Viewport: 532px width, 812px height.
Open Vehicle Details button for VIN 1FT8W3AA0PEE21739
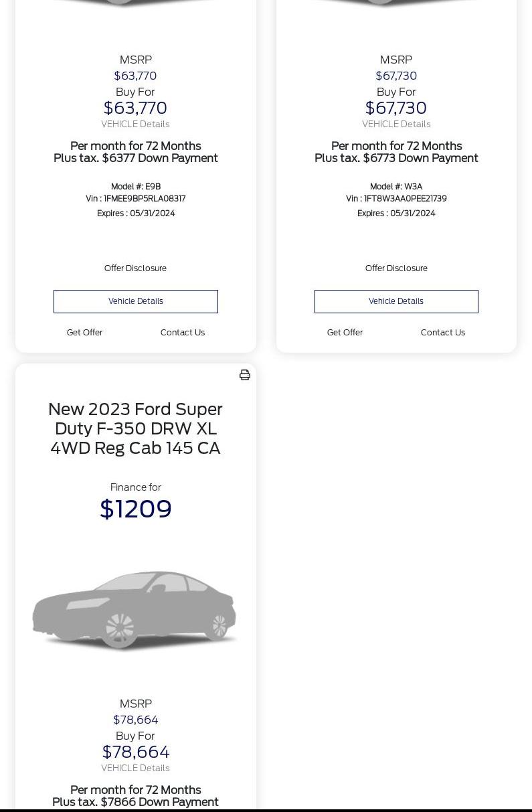tap(396, 301)
